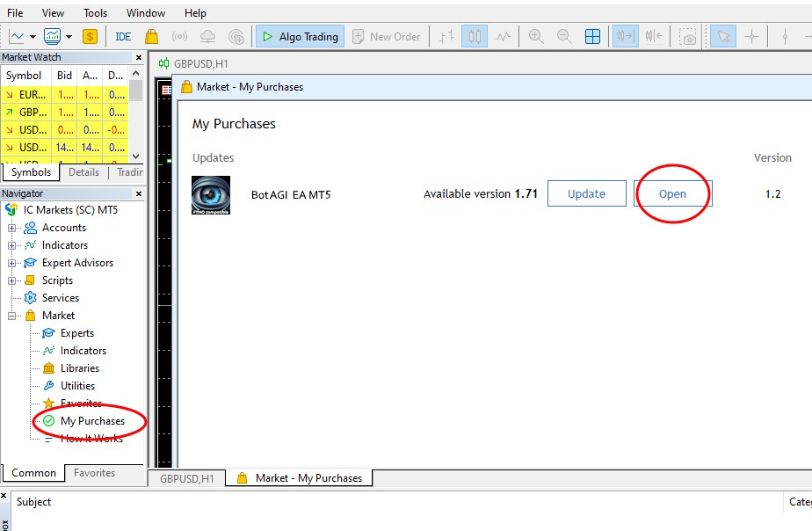Screen dimensions: 812x531
Task: Switch to Navigator Favorites tab
Action: [x=94, y=473]
